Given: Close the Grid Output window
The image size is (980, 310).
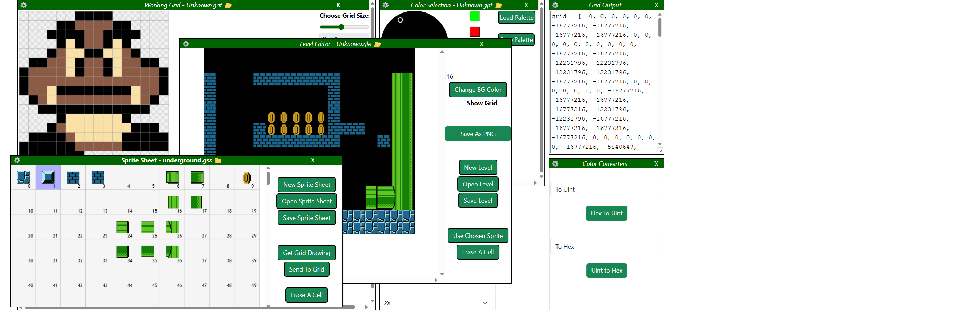Looking at the screenshot, I should [x=656, y=5].
